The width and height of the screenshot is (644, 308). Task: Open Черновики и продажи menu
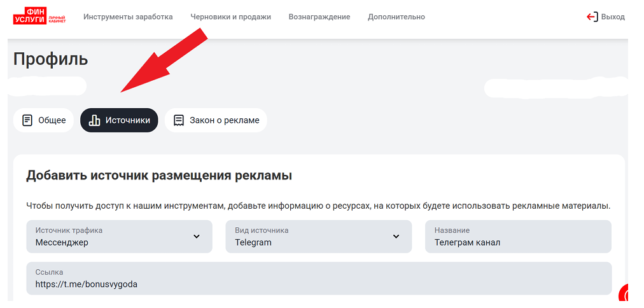(x=230, y=17)
